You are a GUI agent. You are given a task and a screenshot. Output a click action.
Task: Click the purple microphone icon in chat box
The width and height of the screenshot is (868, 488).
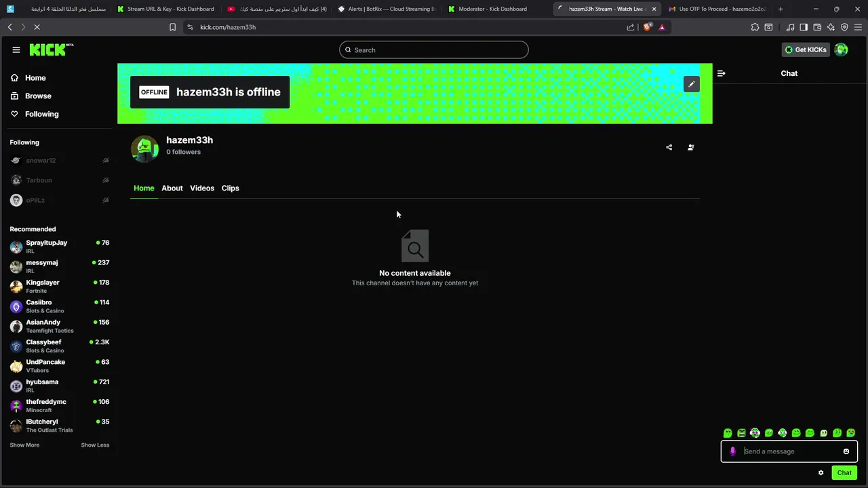[x=732, y=451]
